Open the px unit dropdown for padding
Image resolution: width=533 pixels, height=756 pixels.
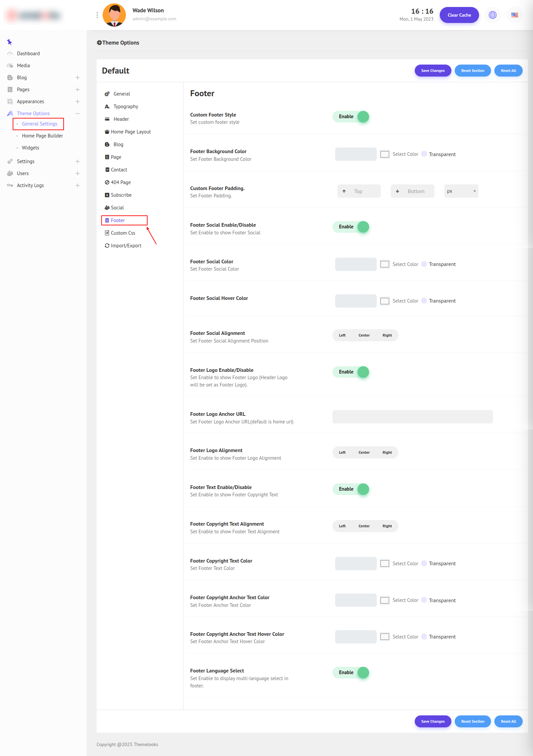pyautogui.click(x=461, y=191)
